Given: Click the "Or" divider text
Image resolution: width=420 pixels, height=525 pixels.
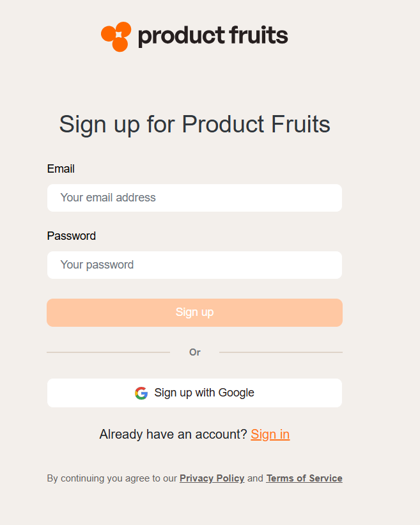Looking at the screenshot, I should tap(194, 352).
